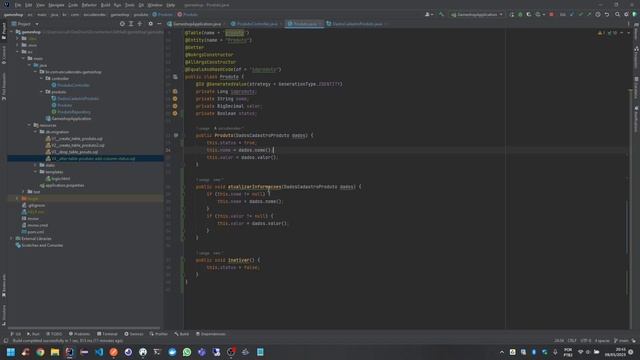The height and width of the screenshot is (360, 640).
Task: Open the user account dropdown icon
Action: tap(428, 15)
